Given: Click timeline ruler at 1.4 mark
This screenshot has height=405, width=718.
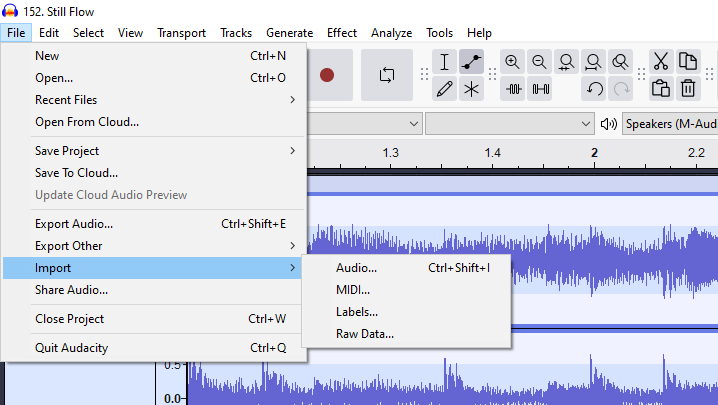Looking at the screenshot, I should (x=493, y=153).
